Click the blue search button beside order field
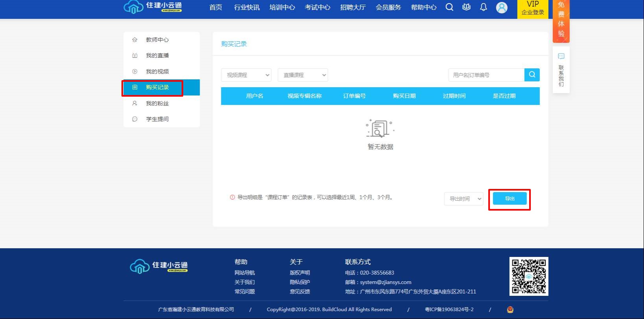 point(532,75)
